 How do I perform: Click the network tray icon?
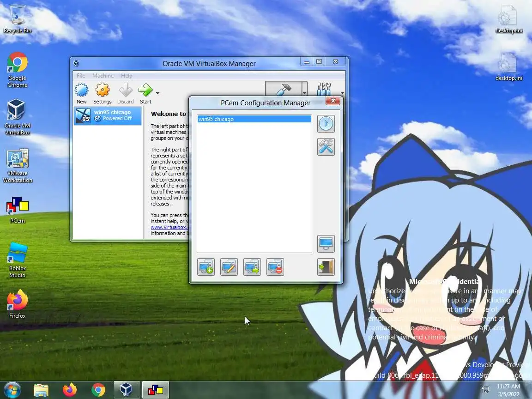tap(485, 390)
